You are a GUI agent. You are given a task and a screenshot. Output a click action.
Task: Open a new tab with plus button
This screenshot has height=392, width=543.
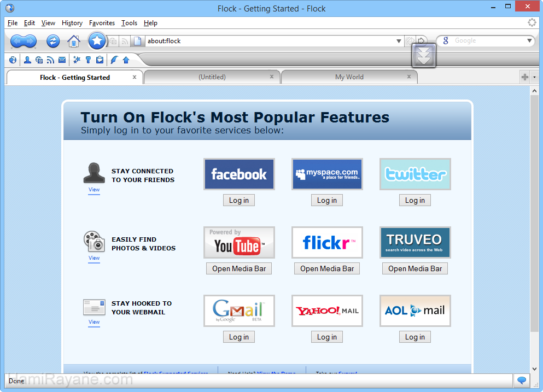point(525,77)
